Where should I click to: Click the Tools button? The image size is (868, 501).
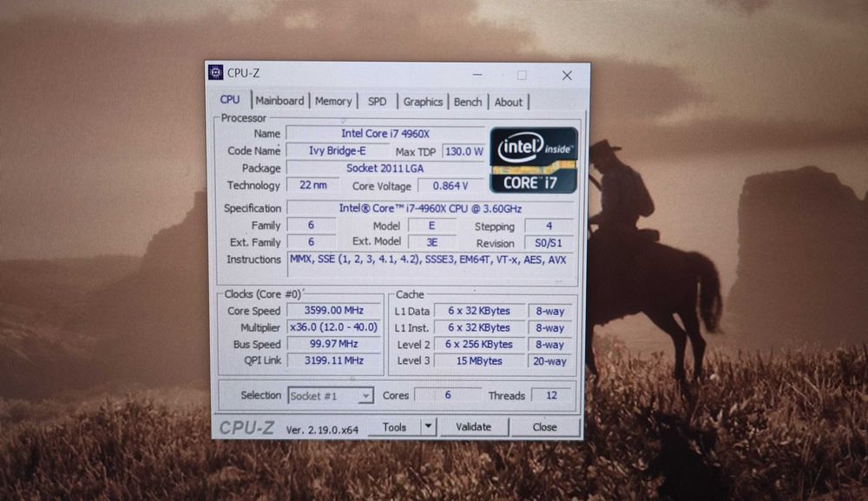coord(394,427)
